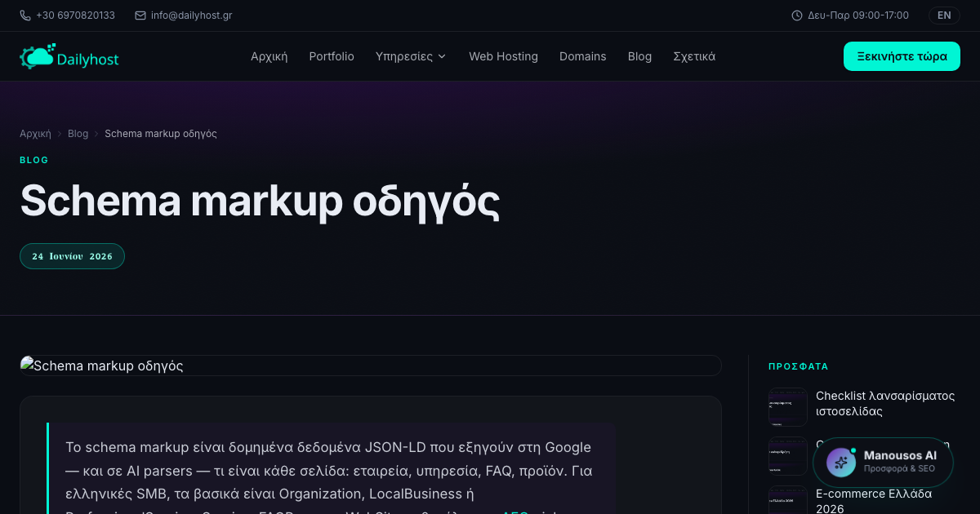Image resolution: width=980 pixels, height=514 pixels.
Task: Open the Σχετικά menu item
Action: pos(694,56)
